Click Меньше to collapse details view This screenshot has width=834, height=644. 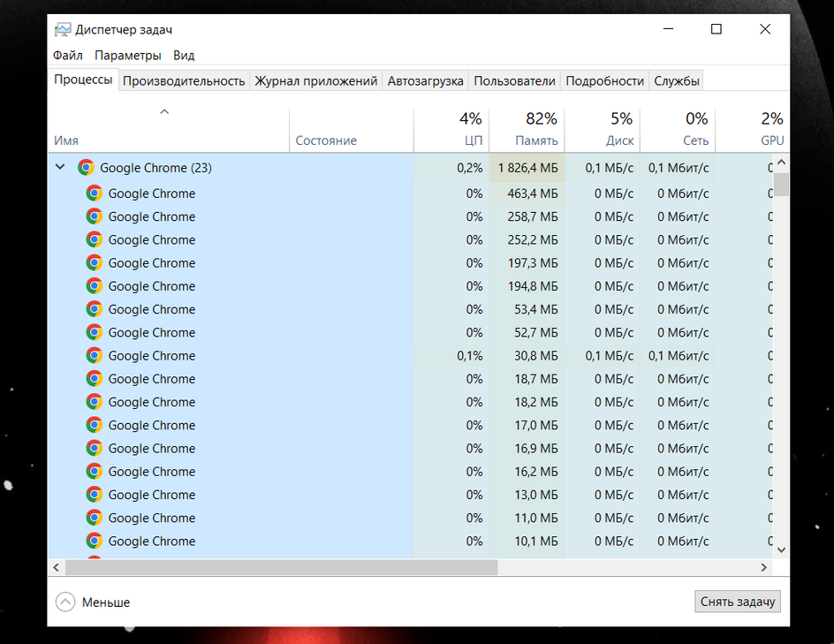(106, 602)
